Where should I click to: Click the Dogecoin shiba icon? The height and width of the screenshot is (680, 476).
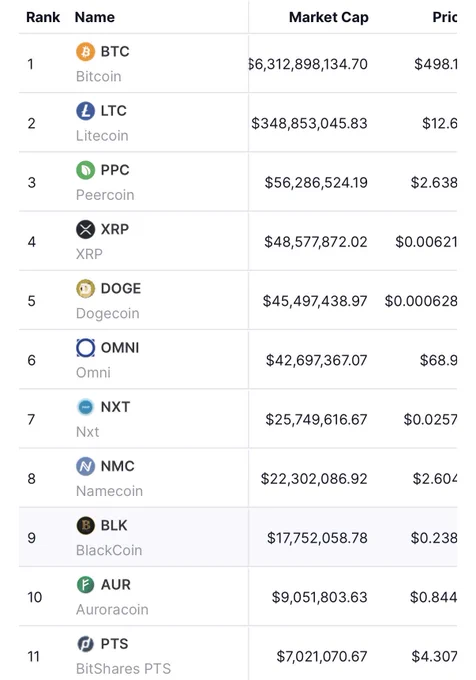[x=85, y=288]
